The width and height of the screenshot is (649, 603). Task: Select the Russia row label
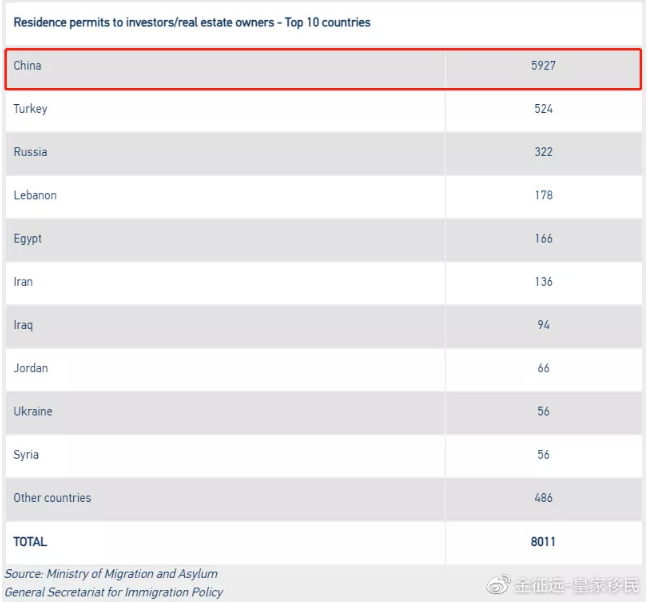[x=30, y=152]
